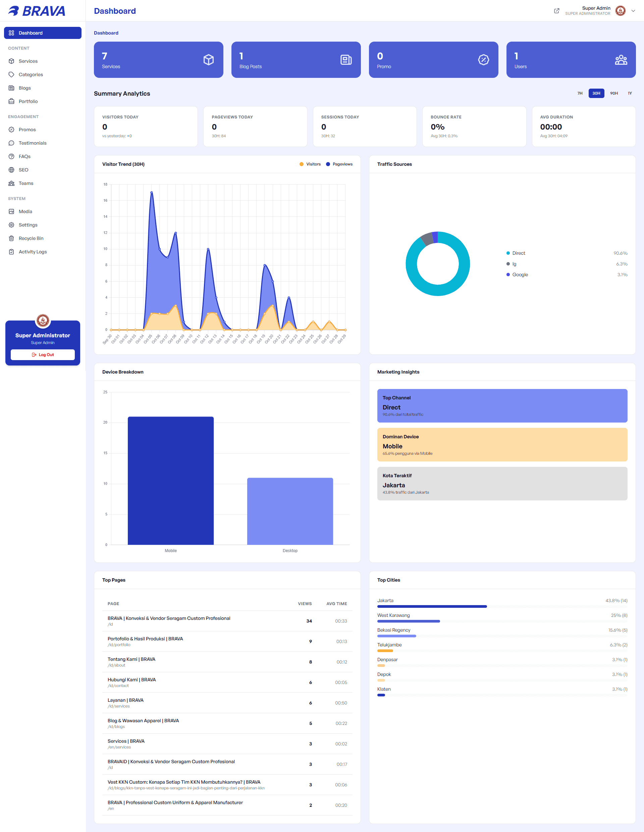
Task: Click the Recycle Bin trash icon
Action: (11, 238)
